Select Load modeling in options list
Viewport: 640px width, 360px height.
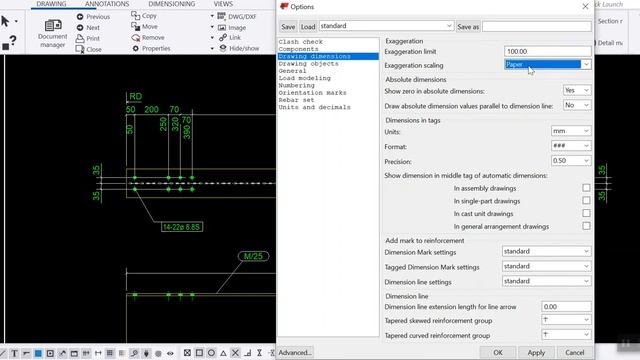304,78
